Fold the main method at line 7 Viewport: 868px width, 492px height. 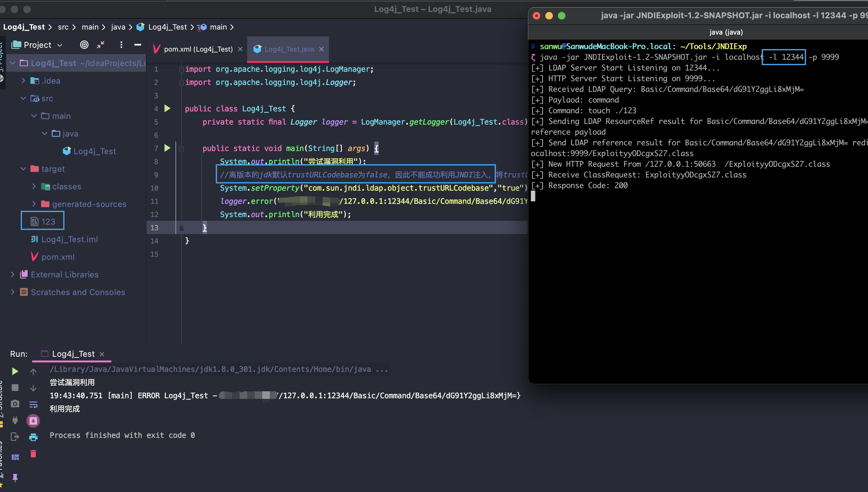[x=181, y=148]
